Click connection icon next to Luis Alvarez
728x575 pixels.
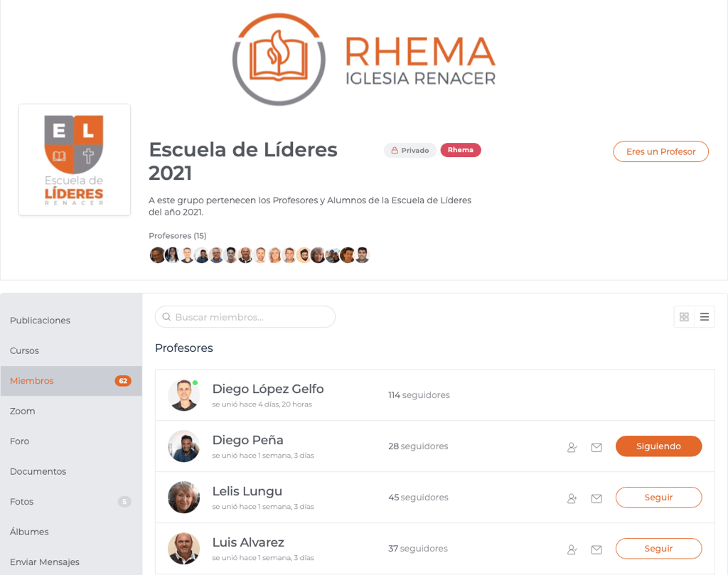point(572,549)
